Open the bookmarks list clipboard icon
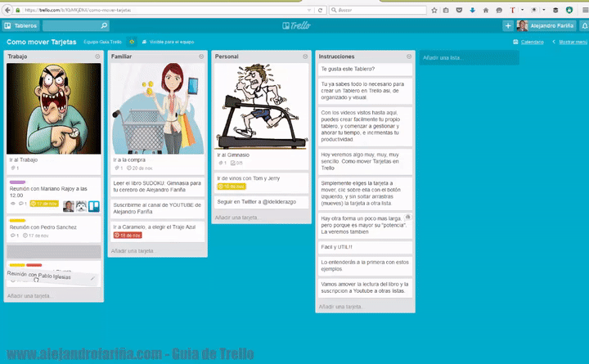This screenshot has height=364, width=589. [x=446, y=10]
